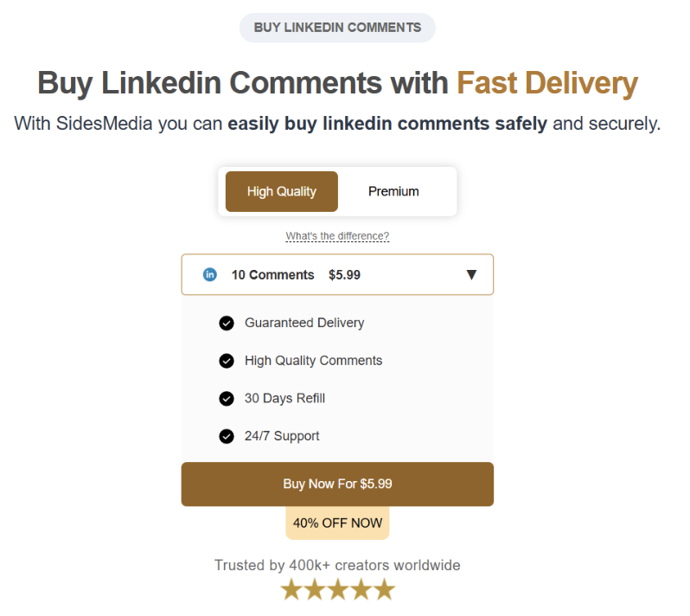Image resolution: width=690 pixels, height=616 pixels.
Task: Open the What's the difference? link
Action: point(337,236)
